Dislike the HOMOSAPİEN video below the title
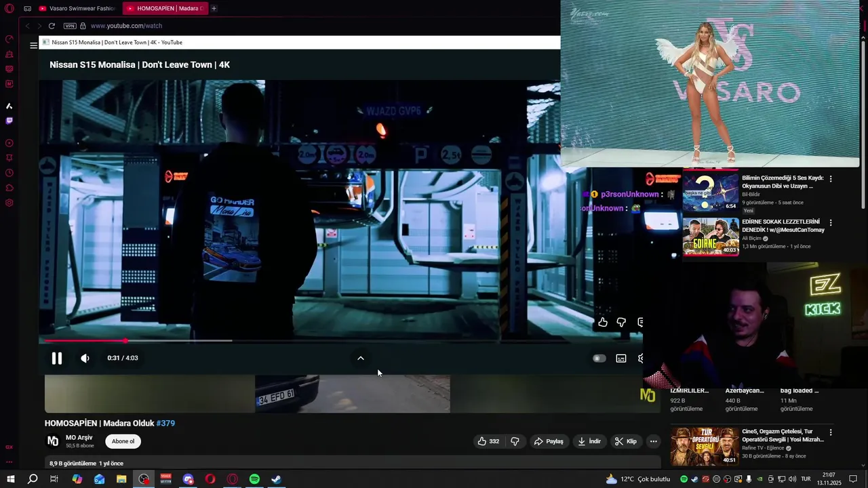 point(515,441)
